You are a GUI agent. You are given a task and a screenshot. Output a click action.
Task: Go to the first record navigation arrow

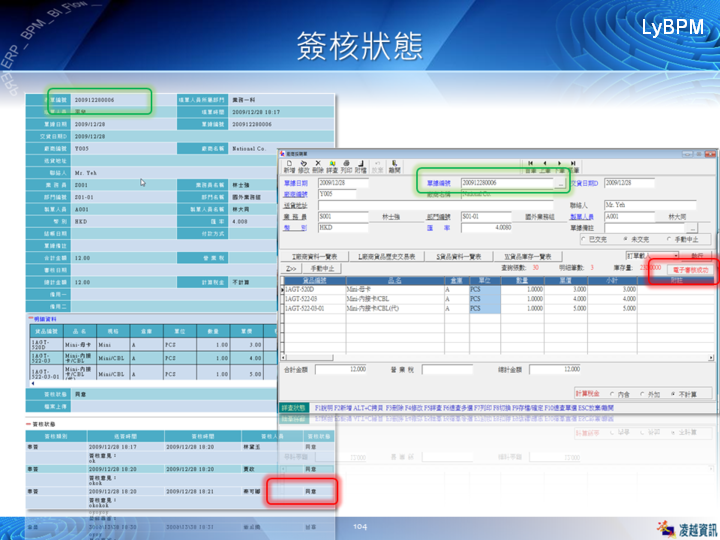point(530,163)
